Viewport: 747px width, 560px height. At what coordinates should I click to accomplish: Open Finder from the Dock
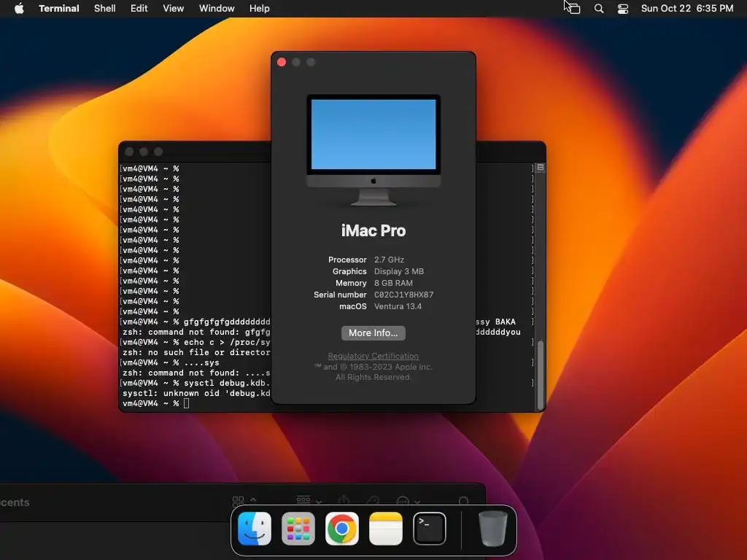(x=255, y=529)
